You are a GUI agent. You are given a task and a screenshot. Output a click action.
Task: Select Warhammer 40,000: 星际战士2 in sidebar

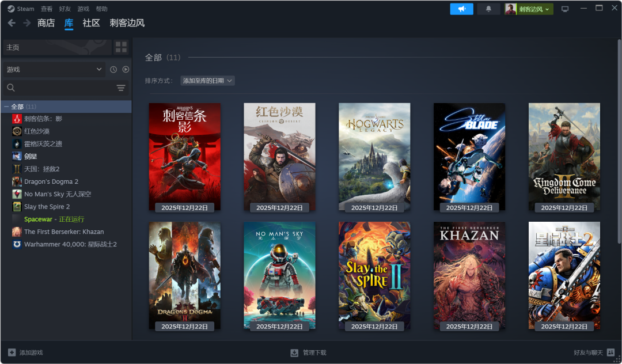tap(71, 244)
